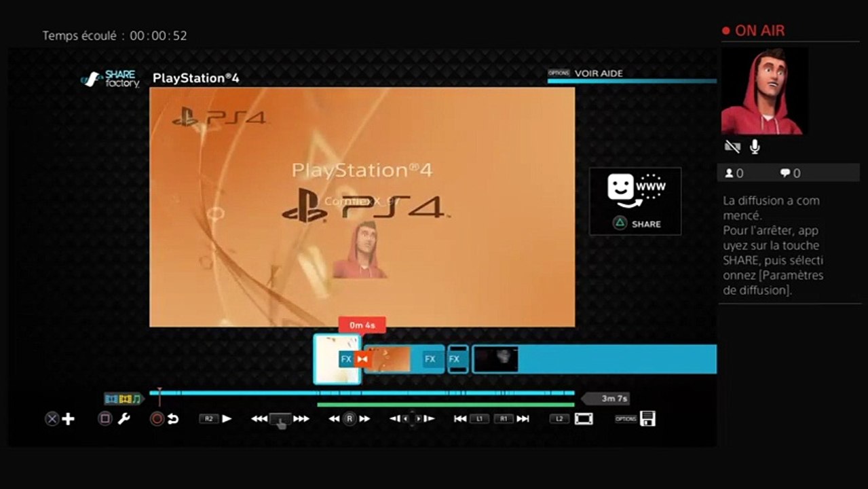Click the viewers count icon

point(730,173)
